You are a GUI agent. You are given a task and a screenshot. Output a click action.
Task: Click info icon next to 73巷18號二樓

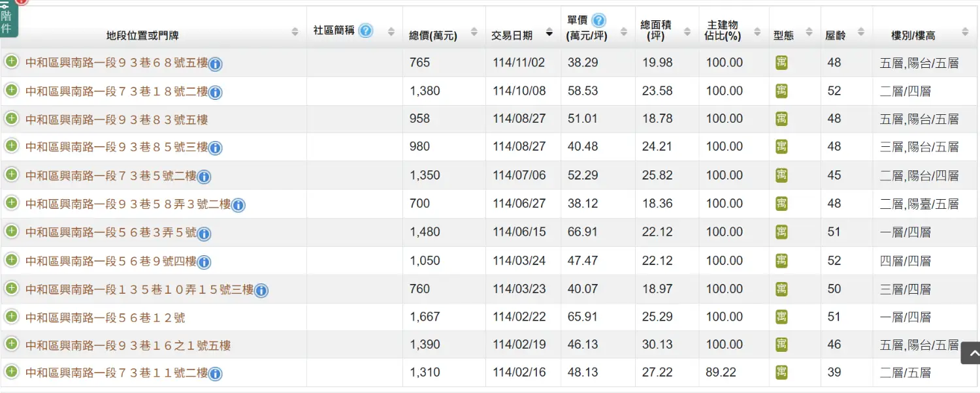pos(215,92)
